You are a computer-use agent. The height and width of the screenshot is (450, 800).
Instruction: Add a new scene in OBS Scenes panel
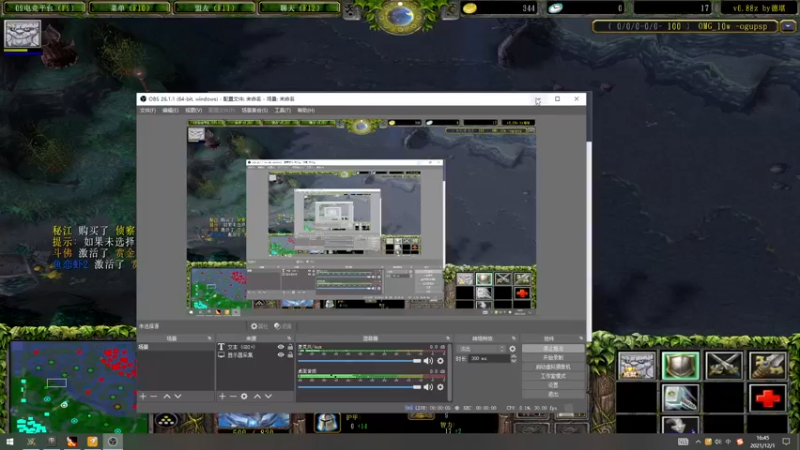coord(143,396)
